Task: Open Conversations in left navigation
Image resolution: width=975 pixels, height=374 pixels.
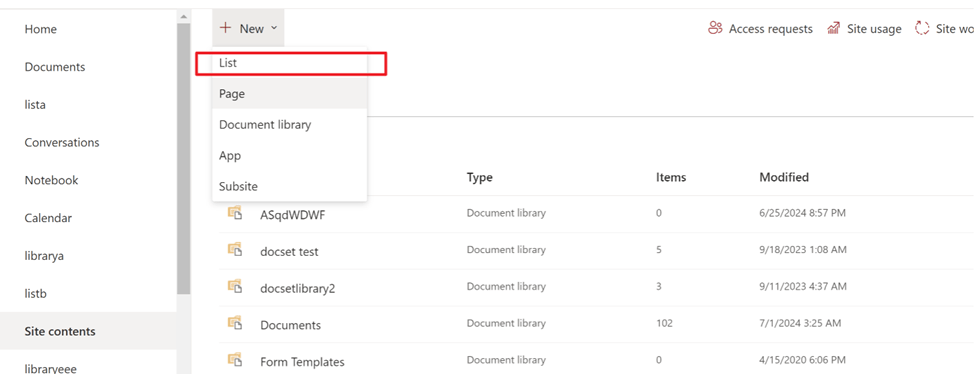Action: click(x=62, y=143)
